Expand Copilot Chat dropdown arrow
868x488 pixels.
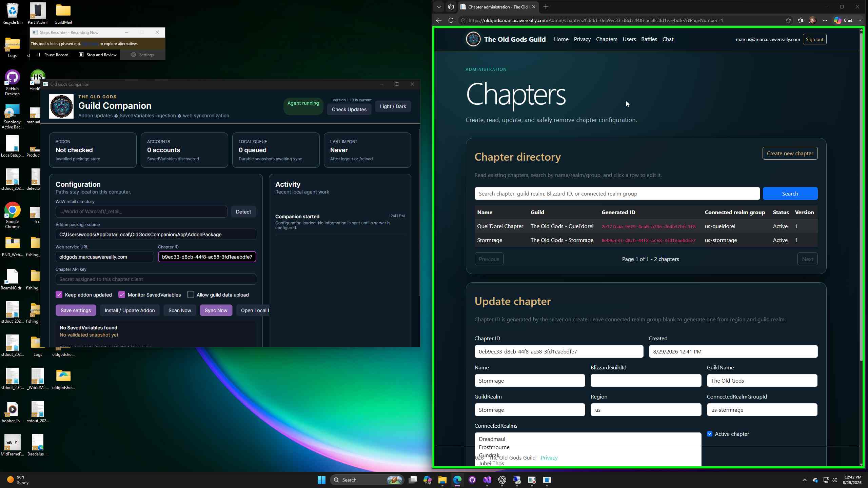pos(860,20)
